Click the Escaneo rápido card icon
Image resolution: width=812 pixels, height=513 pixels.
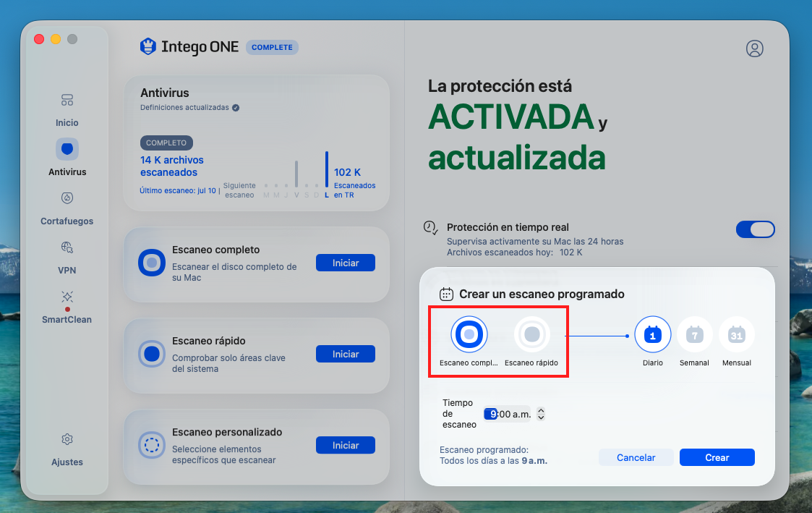152,354
